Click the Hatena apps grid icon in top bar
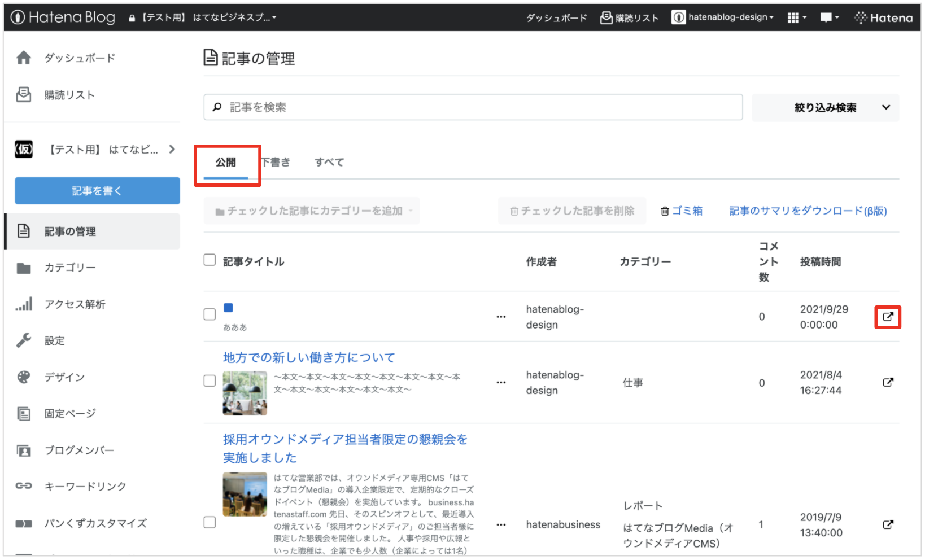925x560 pixels. [793, 17]
